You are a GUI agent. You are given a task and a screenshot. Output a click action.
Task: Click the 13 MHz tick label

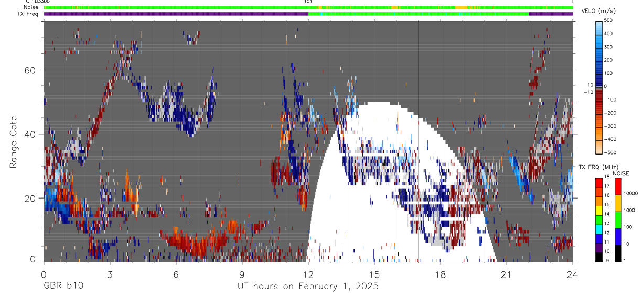click(607, 224)
